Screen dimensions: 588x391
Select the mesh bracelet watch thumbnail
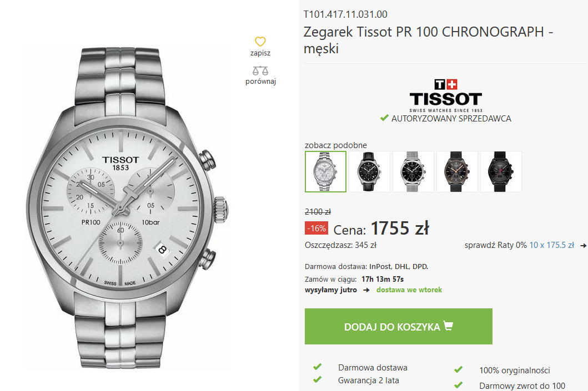pyautogui.click(x=413, y=171)
